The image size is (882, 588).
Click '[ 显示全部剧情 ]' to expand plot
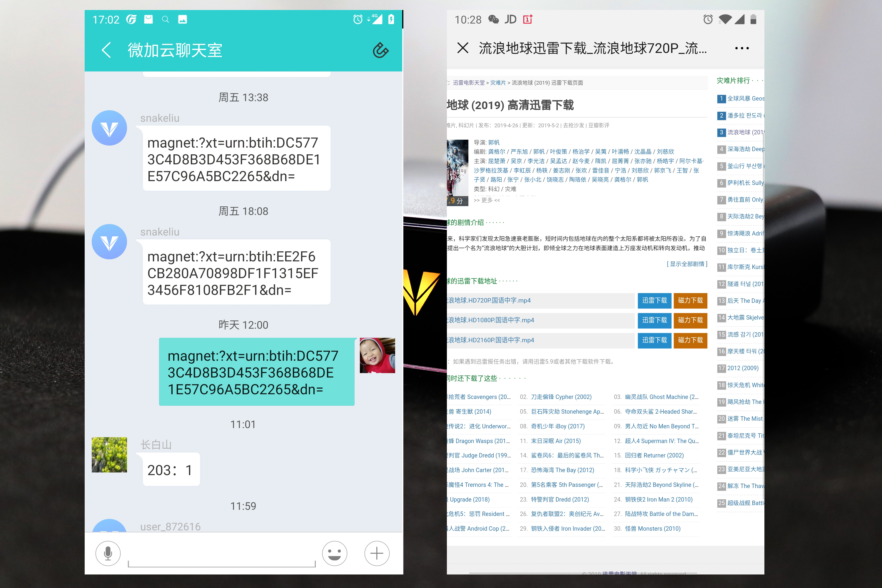(686, 264)
